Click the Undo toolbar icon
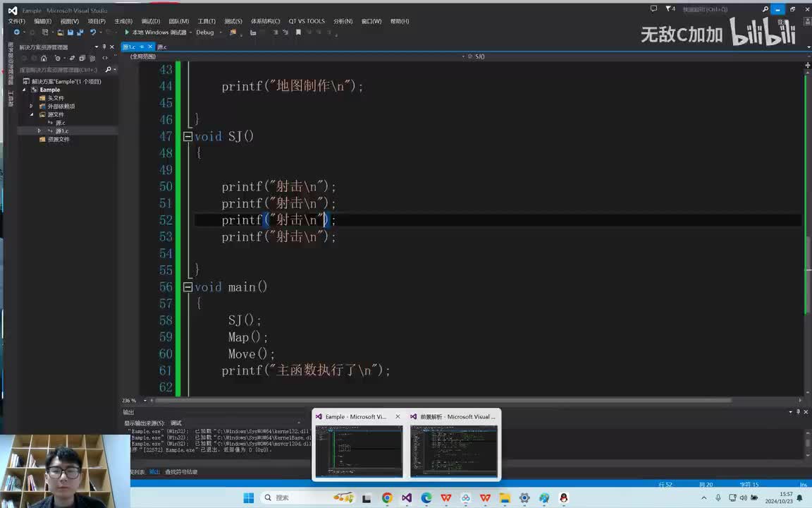812x508 pixels. click(93, 32)
